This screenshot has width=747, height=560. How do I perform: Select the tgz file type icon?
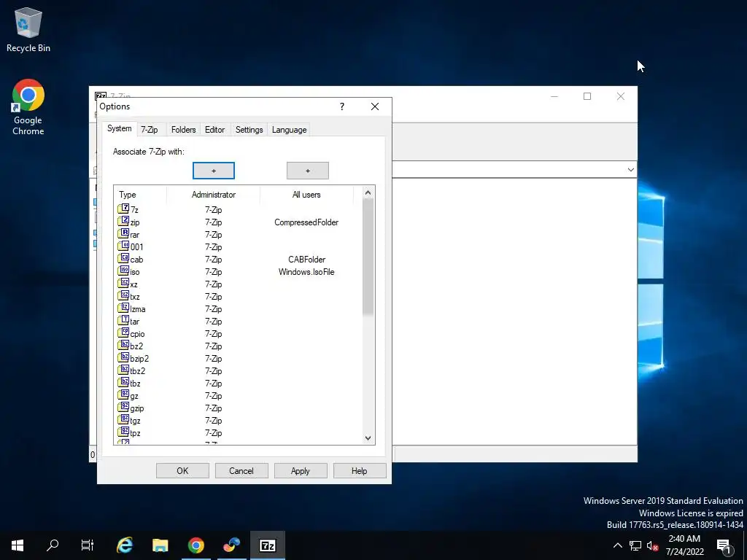pos(123,419)
